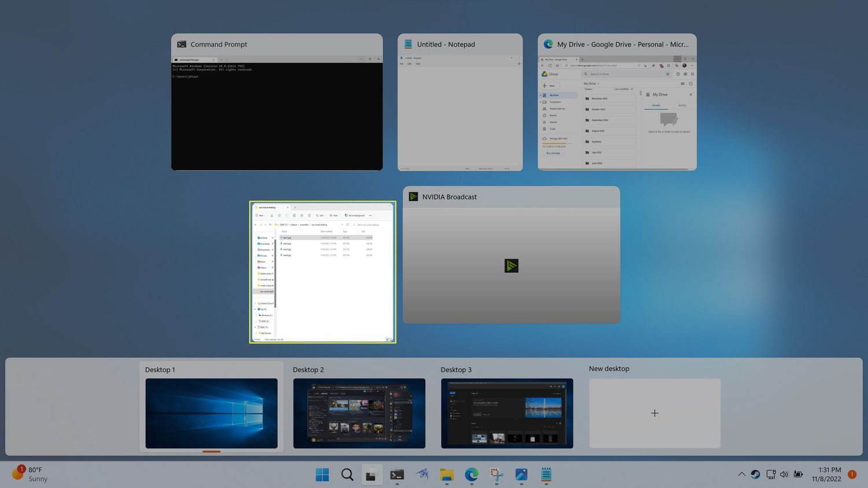Select the Command Prompt window
Image resolution: width=868 pixels, height=488 pixels.
coord(277,116)
